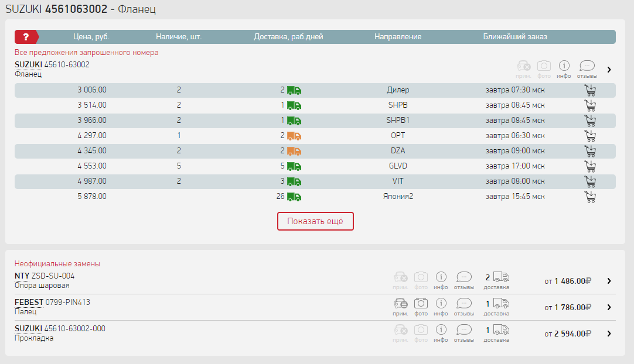Click delivery truck icon for SUZUKI 45610-63002-000
Image resolution: width=634 pixels, height=364 pixels.
pyautogui.click(x=501, y=329)
